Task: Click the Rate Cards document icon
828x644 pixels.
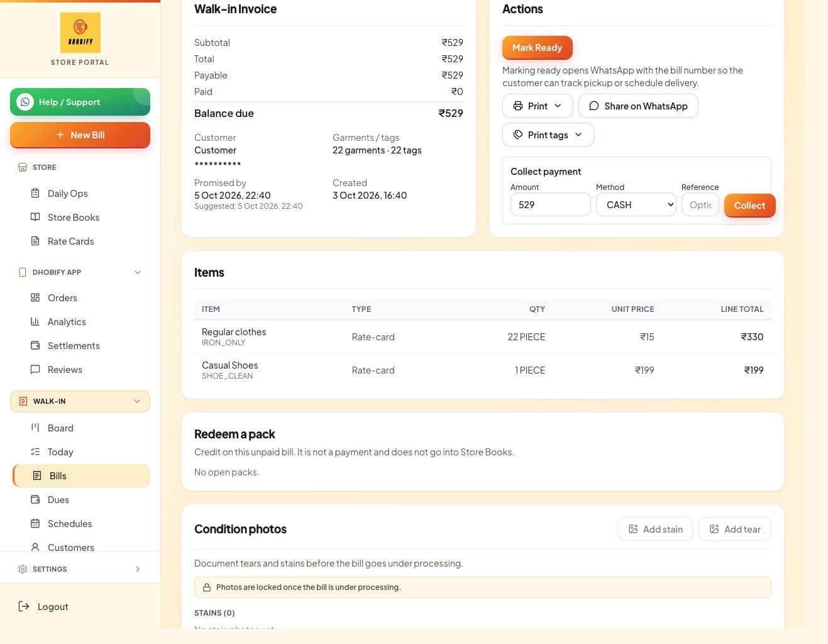Action: pos(35,241)
